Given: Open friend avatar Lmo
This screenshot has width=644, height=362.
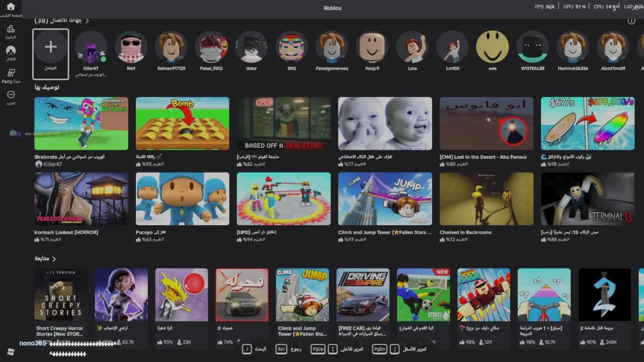Looking at the screenshot, I should tap(413, 47).
